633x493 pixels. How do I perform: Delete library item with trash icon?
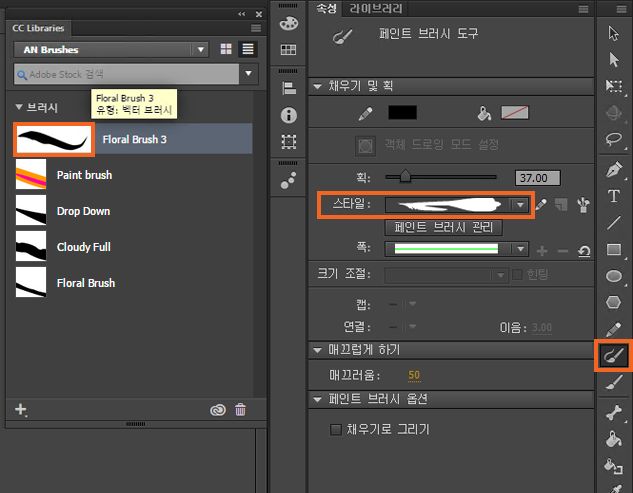[240, 409]
